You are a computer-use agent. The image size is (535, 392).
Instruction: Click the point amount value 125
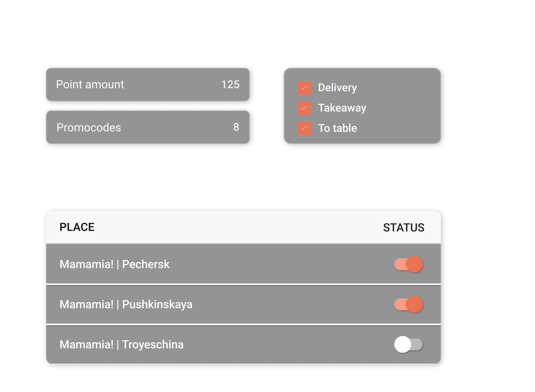click(x=230, y=84)
